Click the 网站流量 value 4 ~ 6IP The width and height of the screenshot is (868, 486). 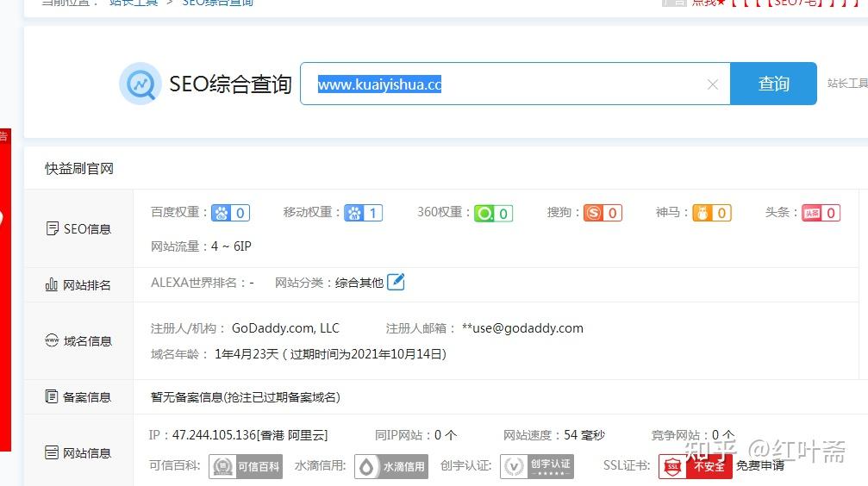click(231, 246)
